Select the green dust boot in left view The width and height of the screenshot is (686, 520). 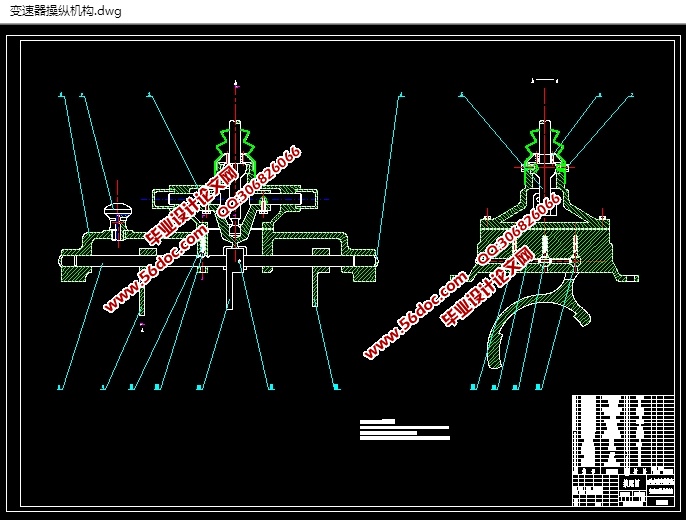point(235,150)
